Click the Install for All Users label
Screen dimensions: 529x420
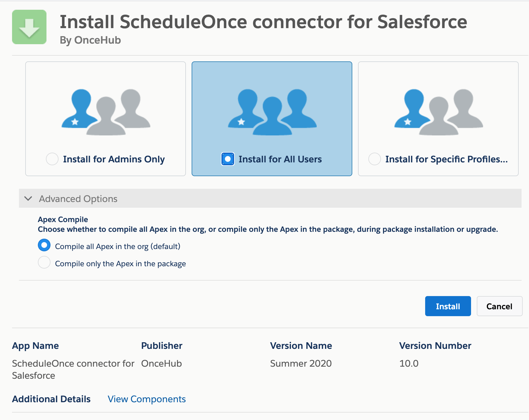[x=280, y=159]
